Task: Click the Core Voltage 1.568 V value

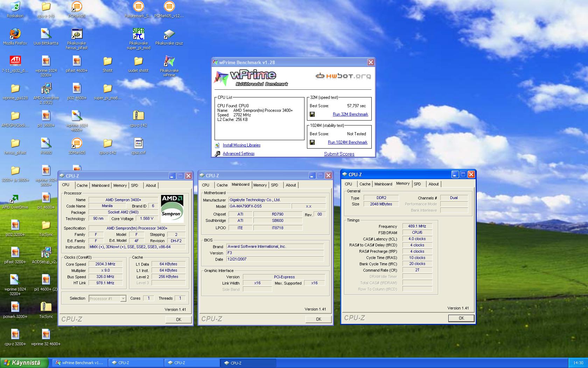Action: tap(147, 218)
